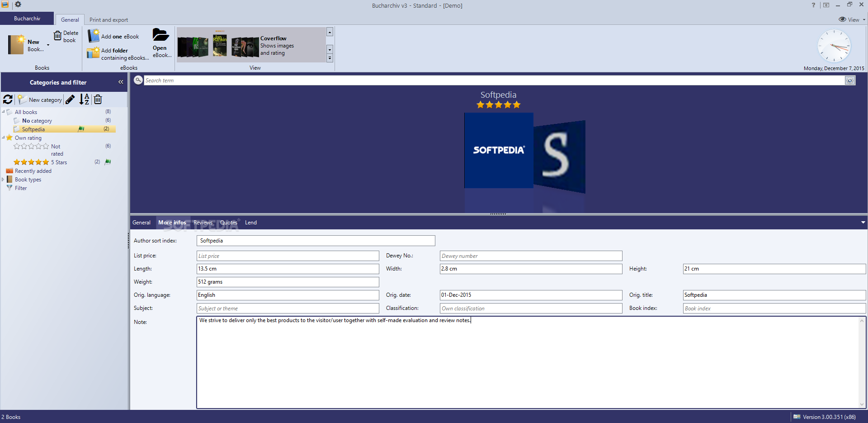Sort categories alphabetically A-Z
Screen dimensions: 868x423
tap(85, 99)
